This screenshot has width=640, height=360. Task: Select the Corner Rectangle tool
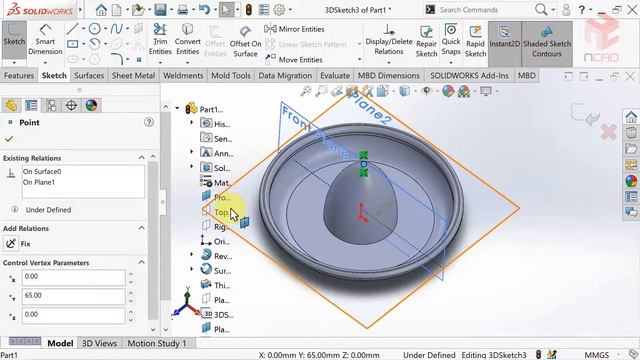point(73,44)
